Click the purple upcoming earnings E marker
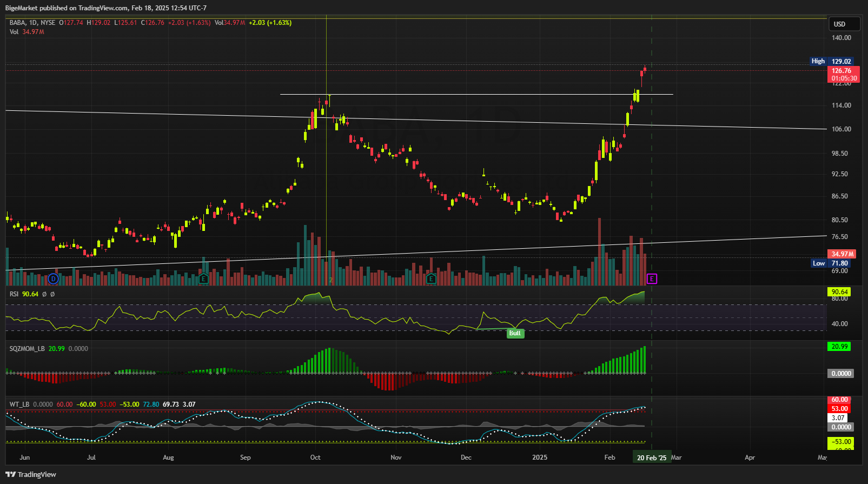868x484 pixels. pyautogui.click(x=652, y=279)
